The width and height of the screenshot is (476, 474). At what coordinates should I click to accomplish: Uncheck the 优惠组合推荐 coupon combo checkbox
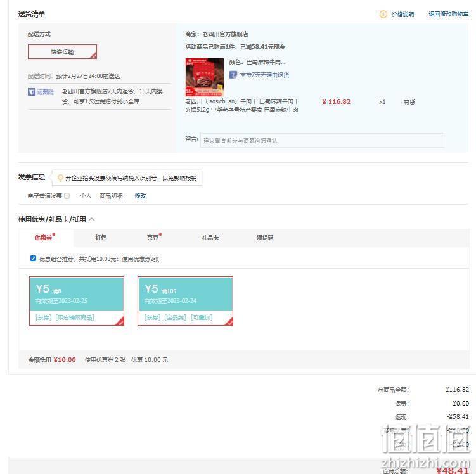tap(33, 259)
